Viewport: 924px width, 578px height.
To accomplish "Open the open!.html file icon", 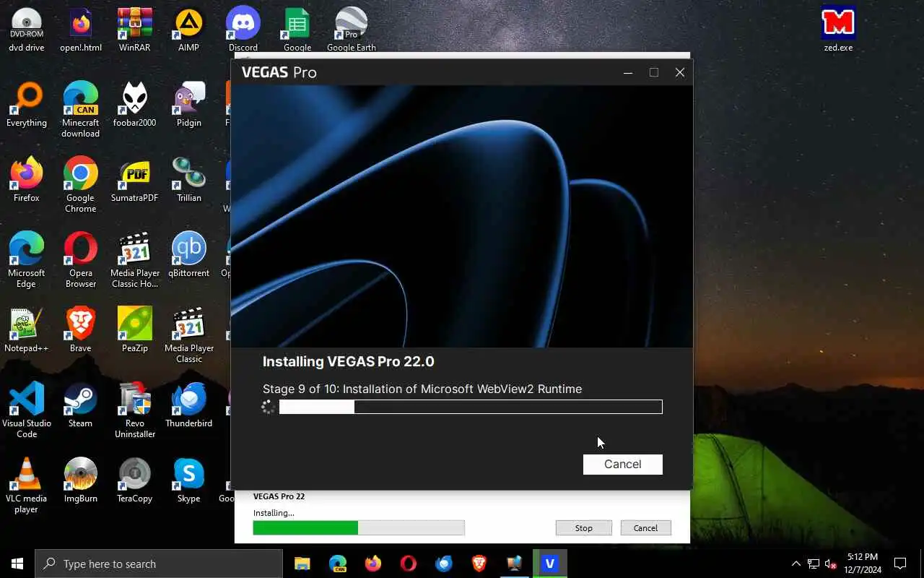I will [81, 30].
